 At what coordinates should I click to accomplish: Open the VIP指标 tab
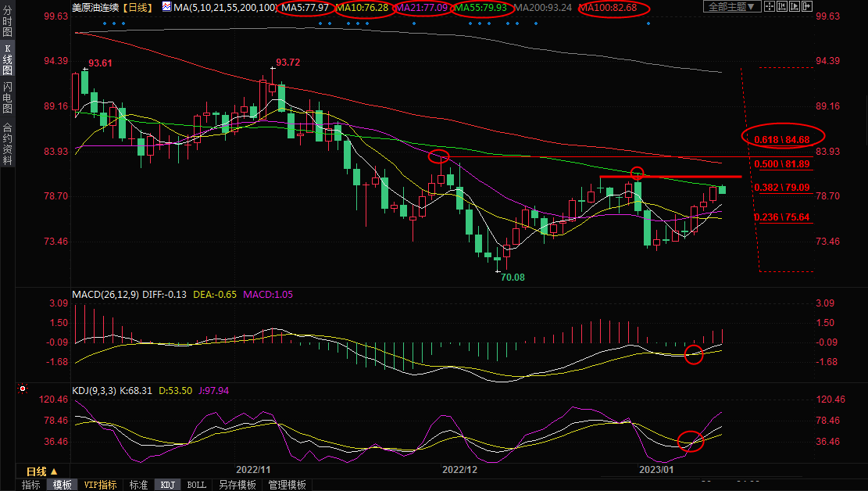[x=100, y=485]
